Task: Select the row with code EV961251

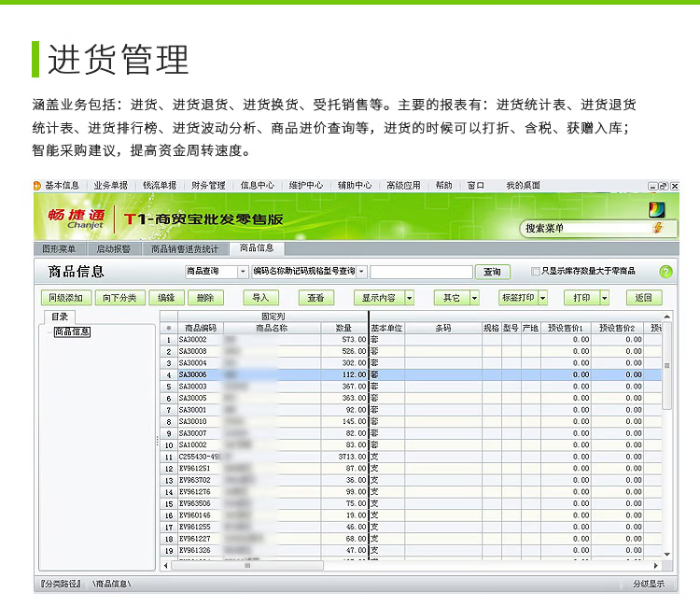Action: tap(411, 469)
